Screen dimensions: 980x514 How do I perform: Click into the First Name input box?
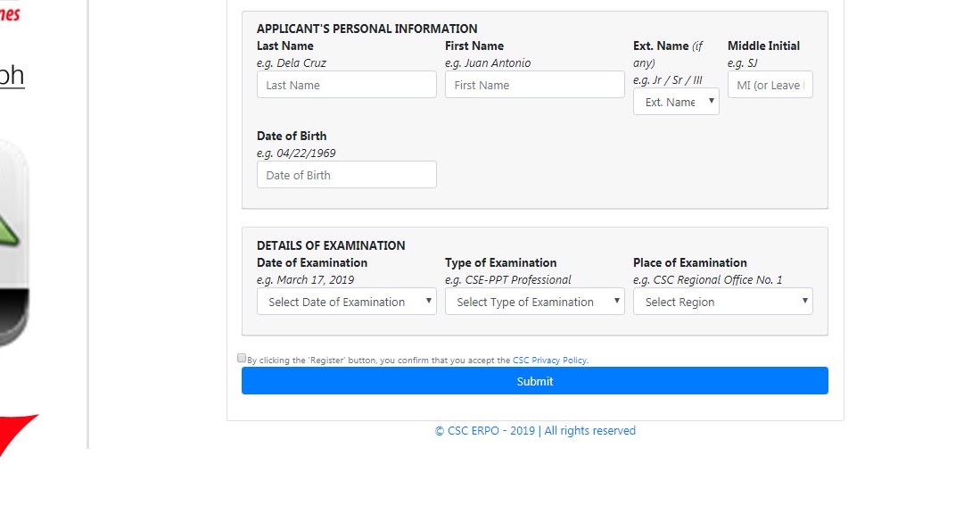click(535, 85)
